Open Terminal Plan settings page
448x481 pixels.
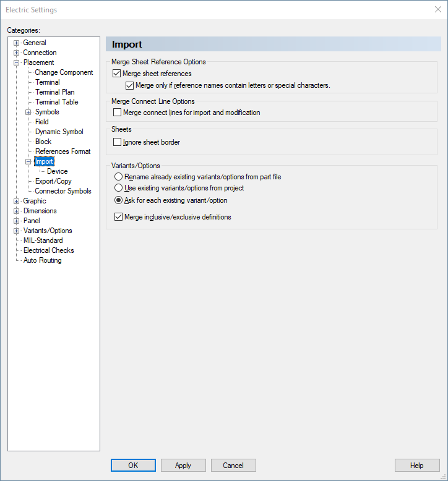pyautogui.click(x=55, y=92)
